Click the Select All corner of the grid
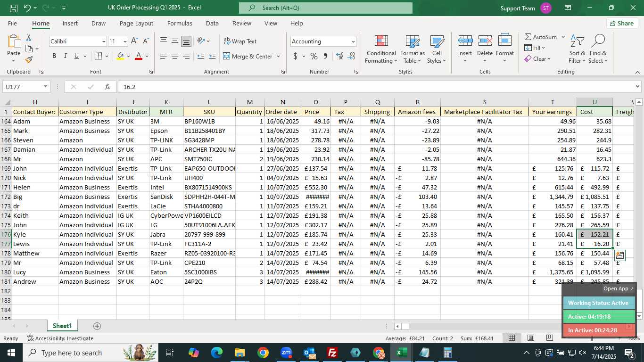This screenshot has height=362, width=644. (6, 102)
